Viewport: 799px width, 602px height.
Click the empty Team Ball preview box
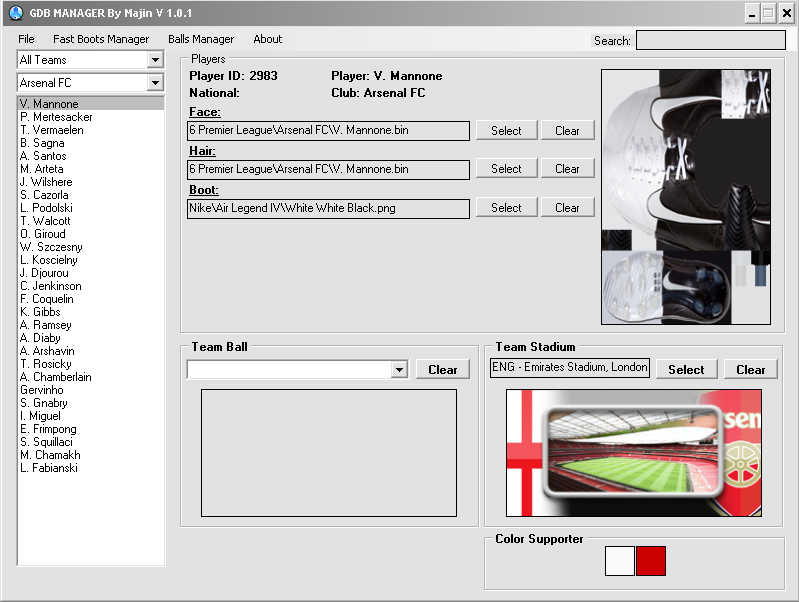tap(329, 453)
